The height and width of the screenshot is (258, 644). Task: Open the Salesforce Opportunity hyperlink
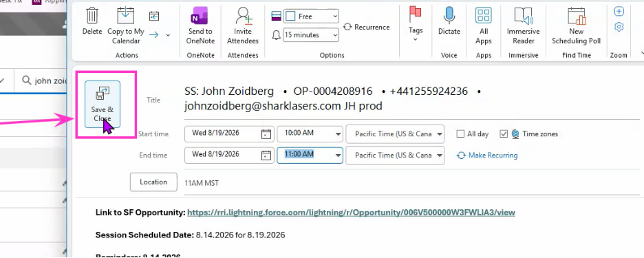click(x=351, y=213)
